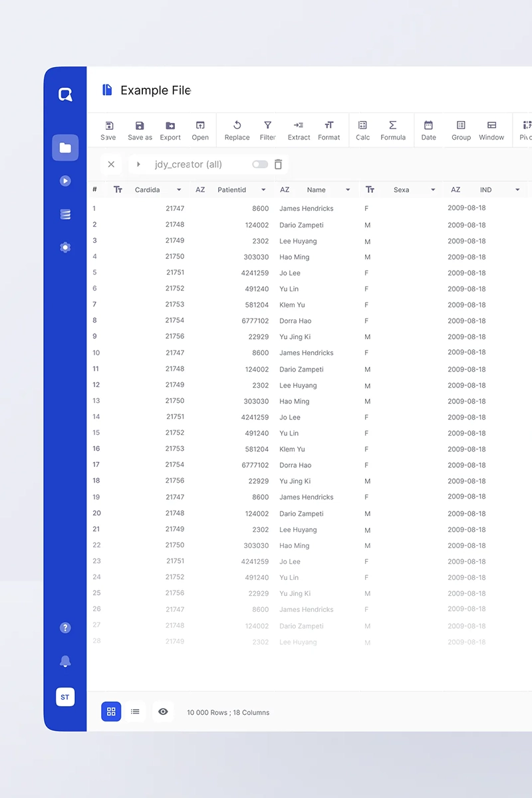Select Dario Zampeti in row 2
This screenshot has width=532, height=798.
click(301, 225)
